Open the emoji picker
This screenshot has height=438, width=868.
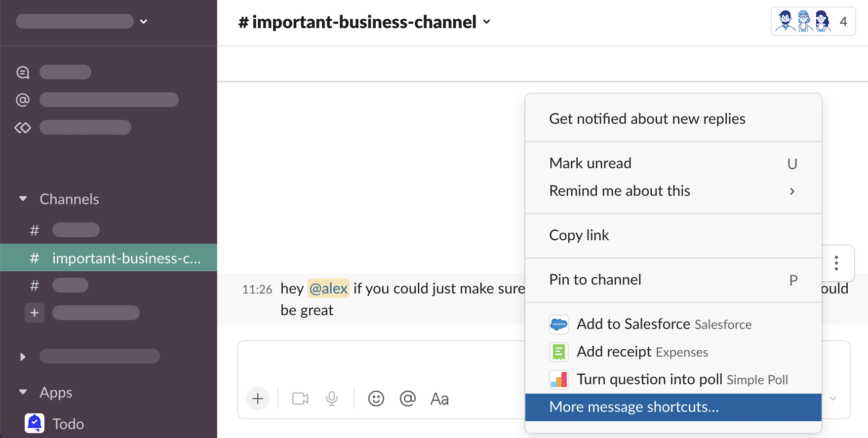click(x=376, y=399)
